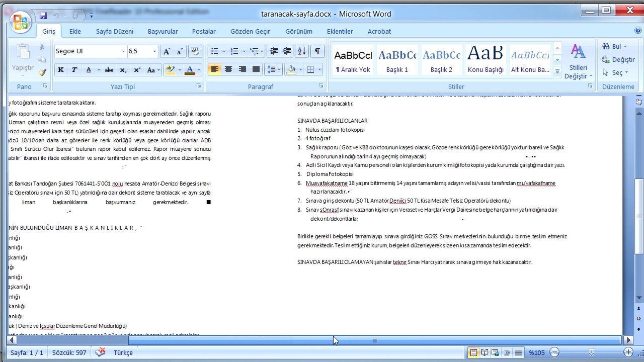Apply yellow text highlight color
644x362 pixels.
tap(170, 70)
